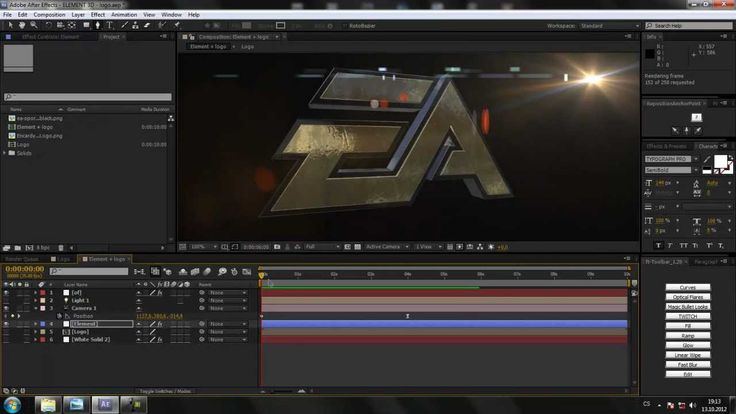Click the Curves button in toolbar panel
This screenshot has height=414, width=736.
tap(688, 287)
